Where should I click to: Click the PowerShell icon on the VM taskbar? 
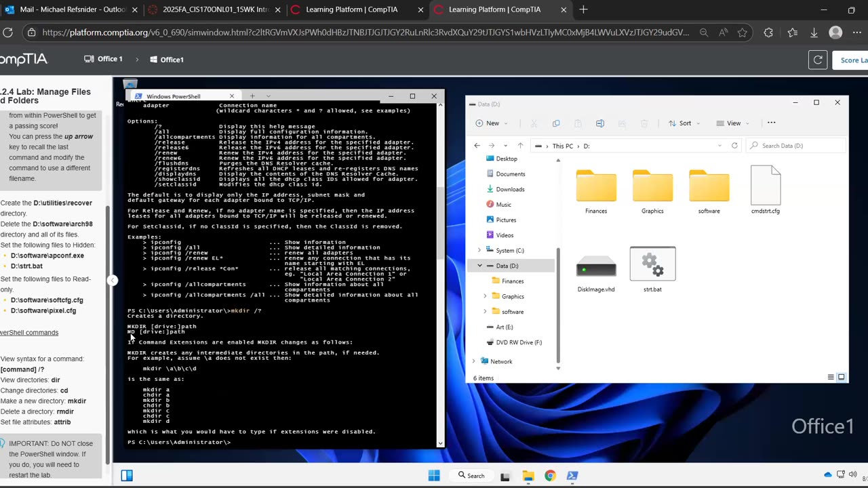pyautogui.click(x=572, y=476)
